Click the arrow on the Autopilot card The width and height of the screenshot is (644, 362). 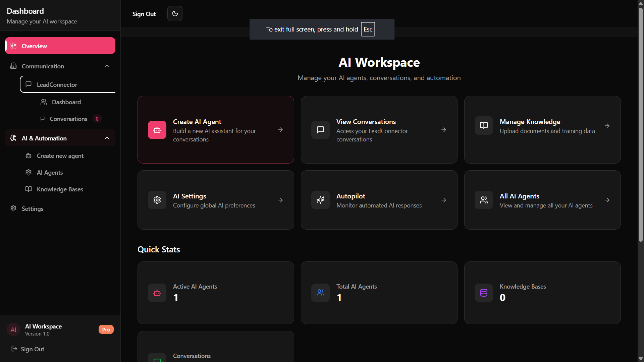coord(444,200)
